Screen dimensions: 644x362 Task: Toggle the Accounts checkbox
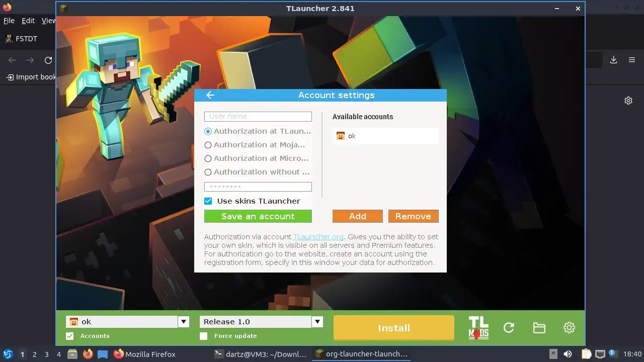pyautogui.click(x=70, y=336)
